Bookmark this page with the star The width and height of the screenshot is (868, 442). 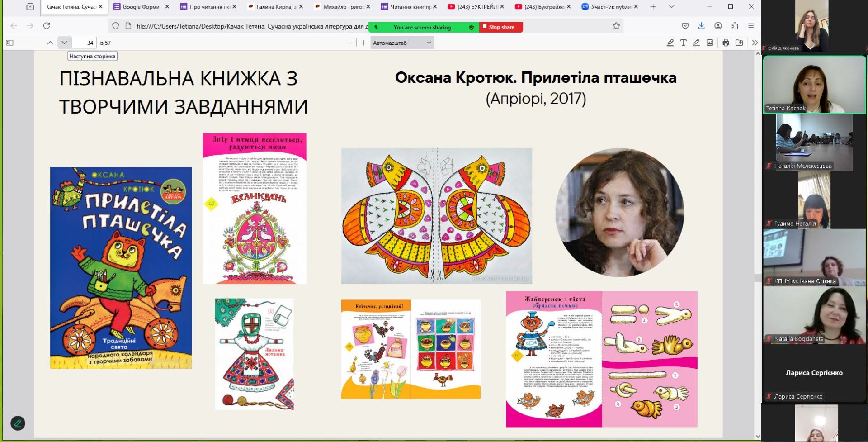coord(616,26)
